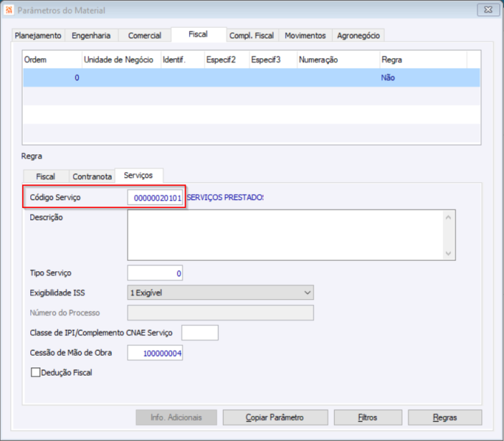Click the Cessão de Mão de Obra field
The image size is (504, 441).
tap(155, 353)
